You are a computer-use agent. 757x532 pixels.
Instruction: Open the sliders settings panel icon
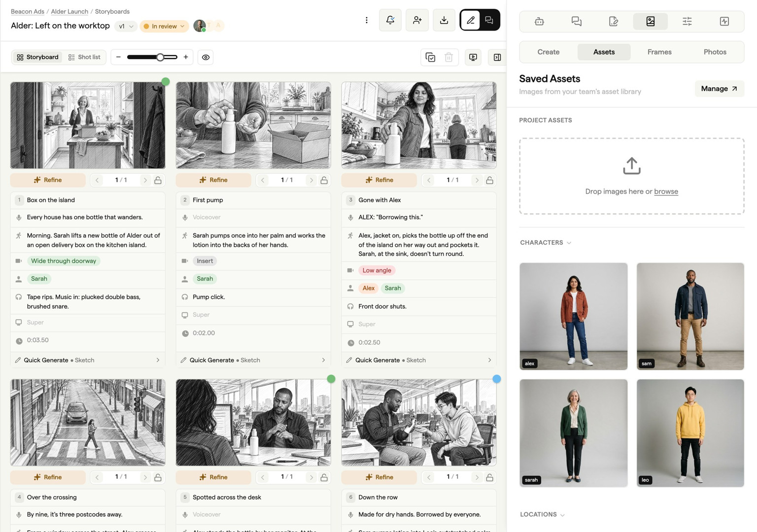click(x=687, y=21)
